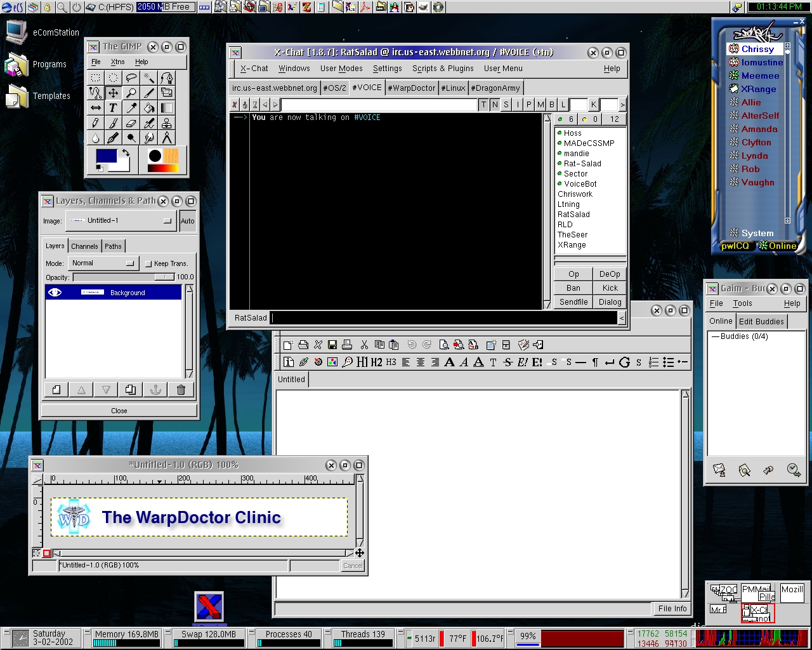Open the X-Chat menu
This screenshot has width=812, height=650.
click(254, 69)
